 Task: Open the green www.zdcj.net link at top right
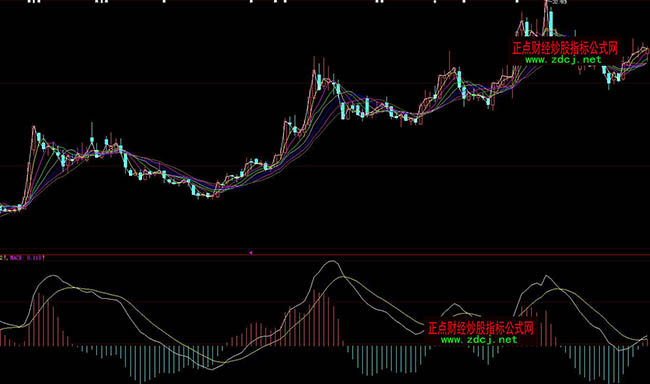point(563,60)
